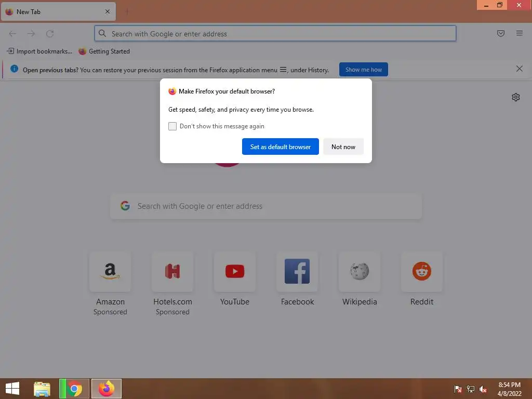Click the Firefox logo in dialog title
Viewport: 532px width, 399px height.
[172, 91]
